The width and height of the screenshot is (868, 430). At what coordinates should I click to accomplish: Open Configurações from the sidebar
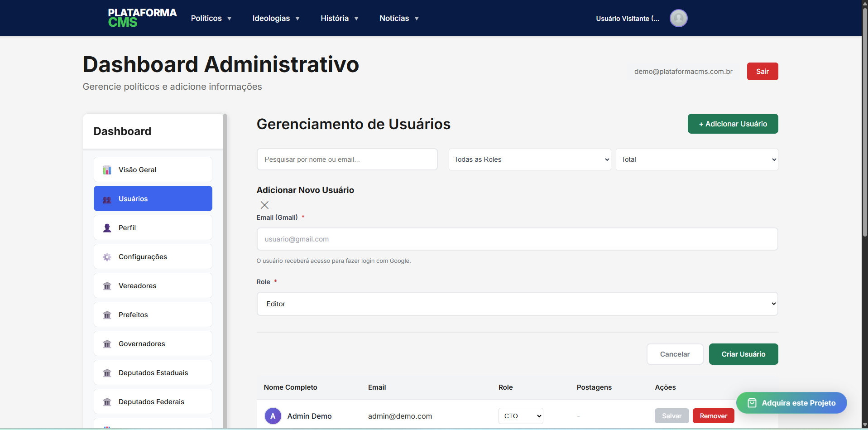pos(153,257)
